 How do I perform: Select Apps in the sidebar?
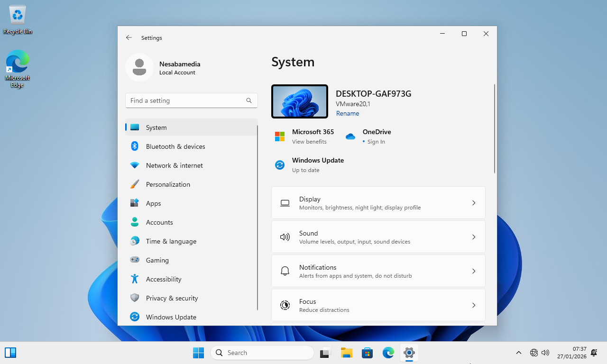pyautogui.click(x=153, y=203)
